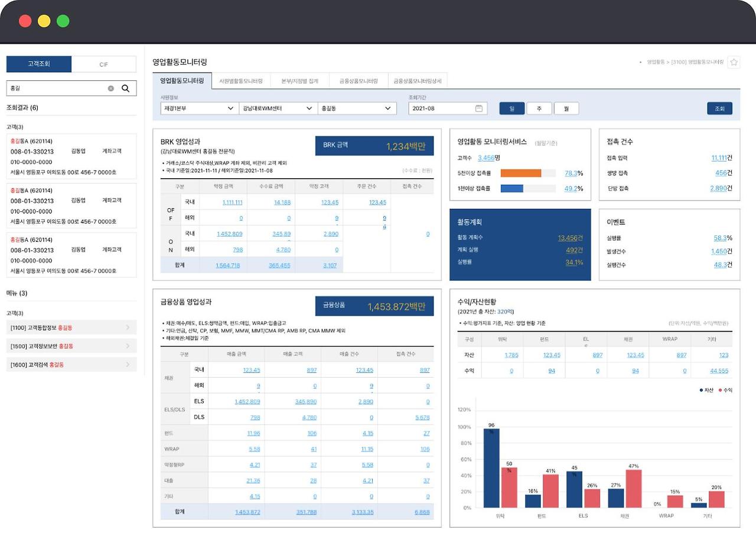Click the 11,111건 접촉 입력 link

[722, 158]
